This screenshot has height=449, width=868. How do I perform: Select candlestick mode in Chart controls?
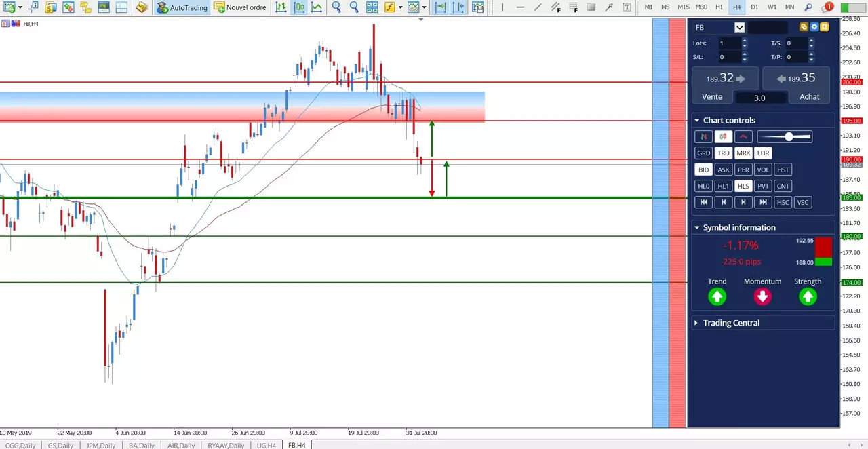click(x=724, y=136)
